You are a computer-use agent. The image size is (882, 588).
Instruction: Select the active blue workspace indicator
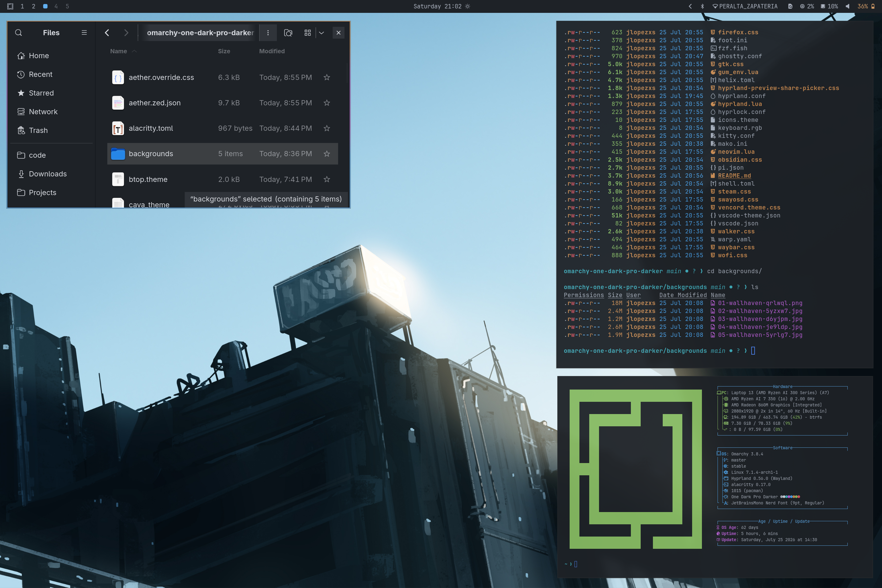45,6
